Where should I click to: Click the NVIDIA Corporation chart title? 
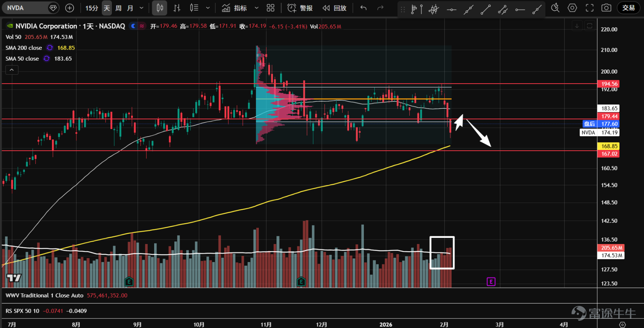[x=70, y=26]
